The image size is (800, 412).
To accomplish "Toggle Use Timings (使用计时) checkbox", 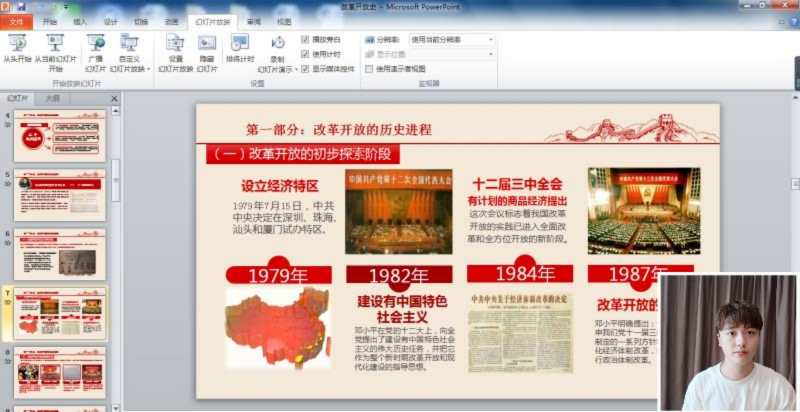I will click(305, 54).
